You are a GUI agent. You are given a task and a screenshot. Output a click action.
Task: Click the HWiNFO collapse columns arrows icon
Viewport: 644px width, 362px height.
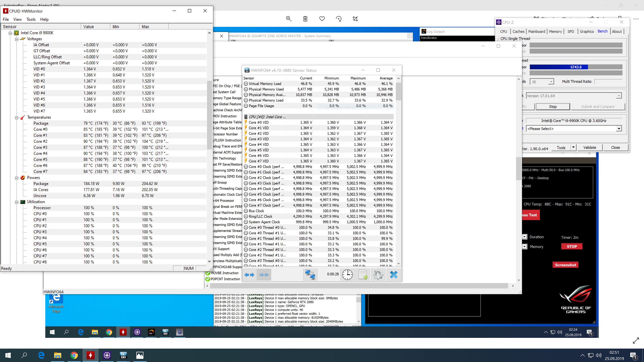(264, 275)
